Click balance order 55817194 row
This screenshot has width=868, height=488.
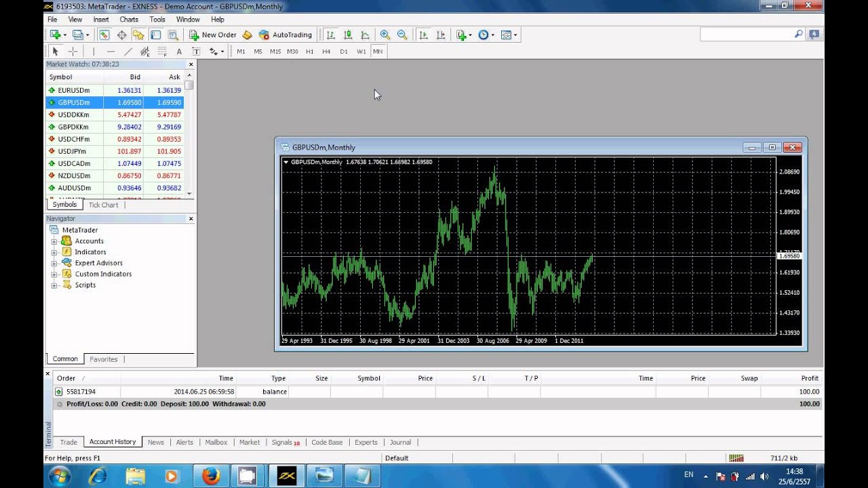437,392
